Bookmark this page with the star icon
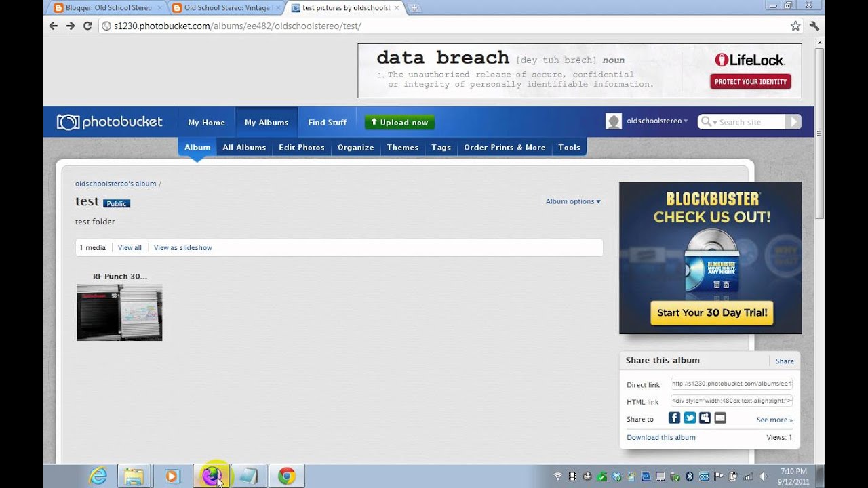Viewport: 868px width, 488px height. pos(795,26)
